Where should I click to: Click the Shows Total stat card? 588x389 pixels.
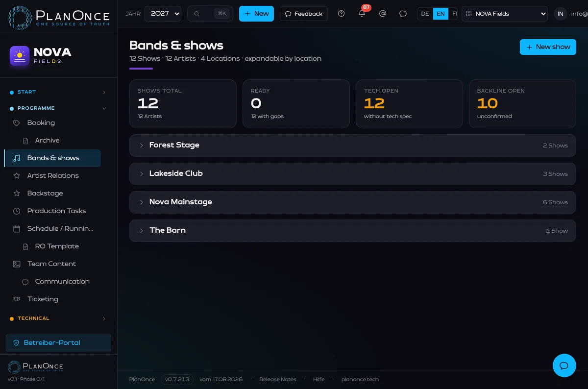(183, 104)
